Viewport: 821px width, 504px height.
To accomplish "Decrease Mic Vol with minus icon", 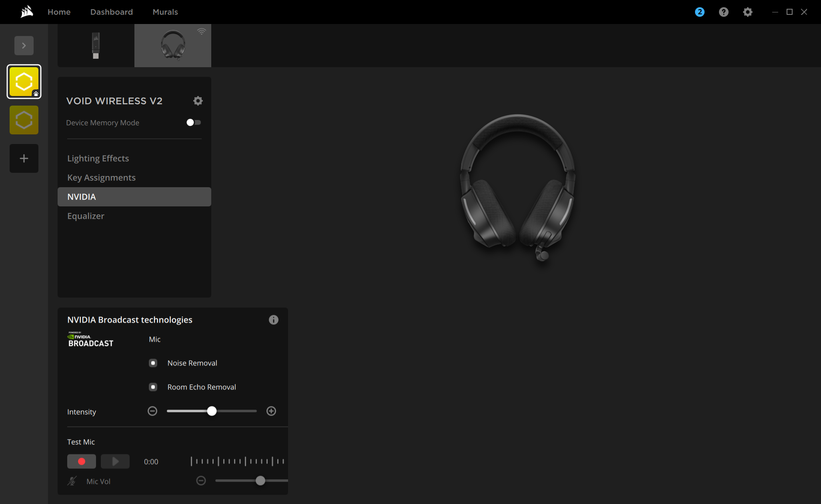I will coord(201,480).
